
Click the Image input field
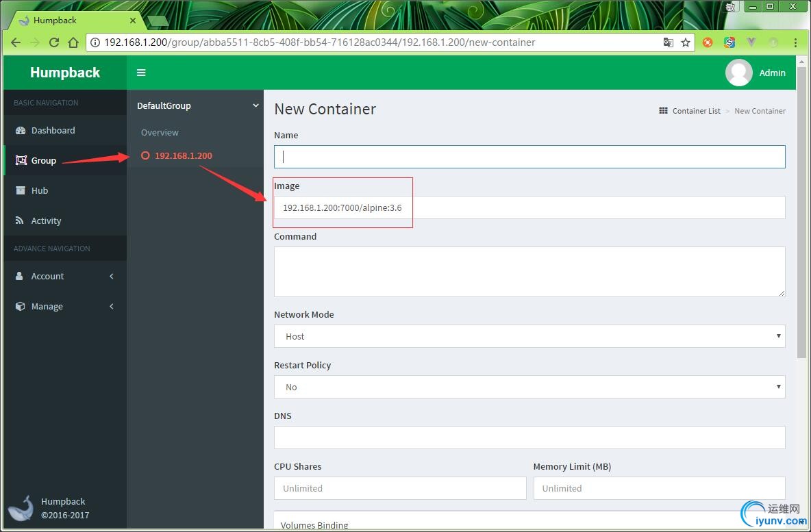(529, 207)
